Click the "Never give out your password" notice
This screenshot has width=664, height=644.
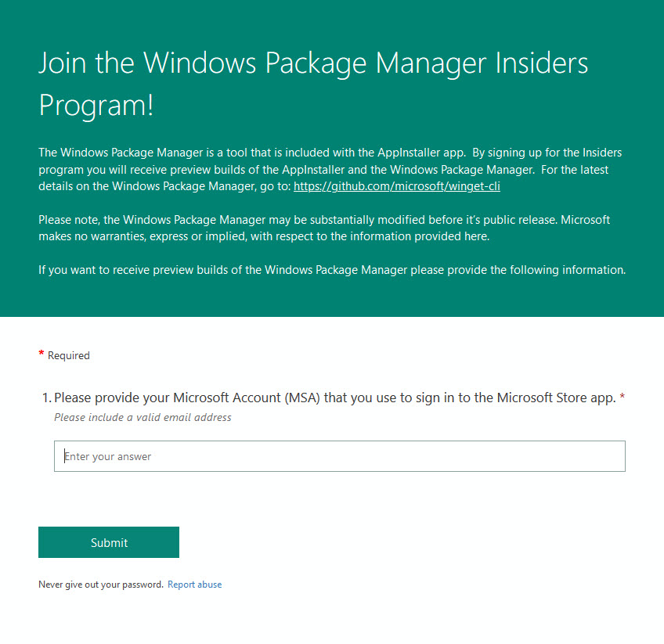point(101,585)
